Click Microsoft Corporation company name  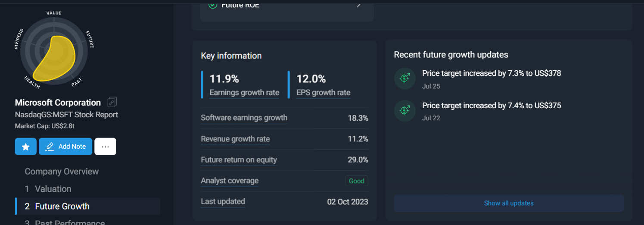pyautogui.click(x=58, y=103)
